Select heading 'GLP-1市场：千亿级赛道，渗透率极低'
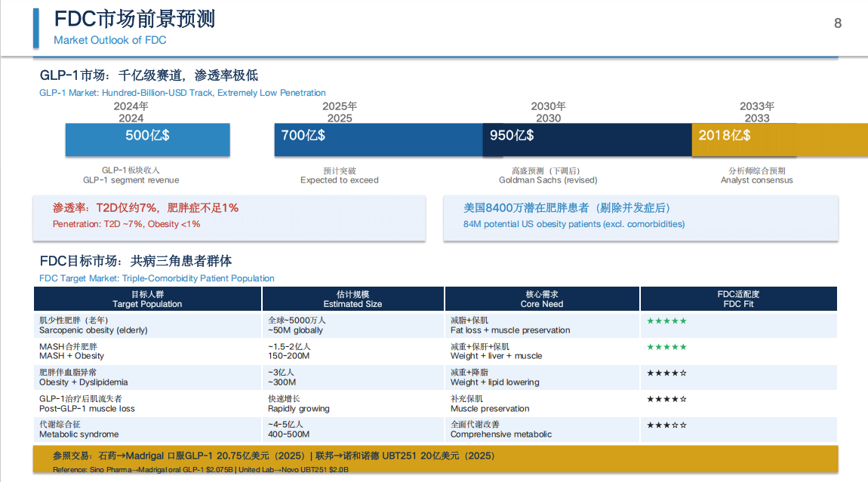868x482 pixels. [149, 75]
